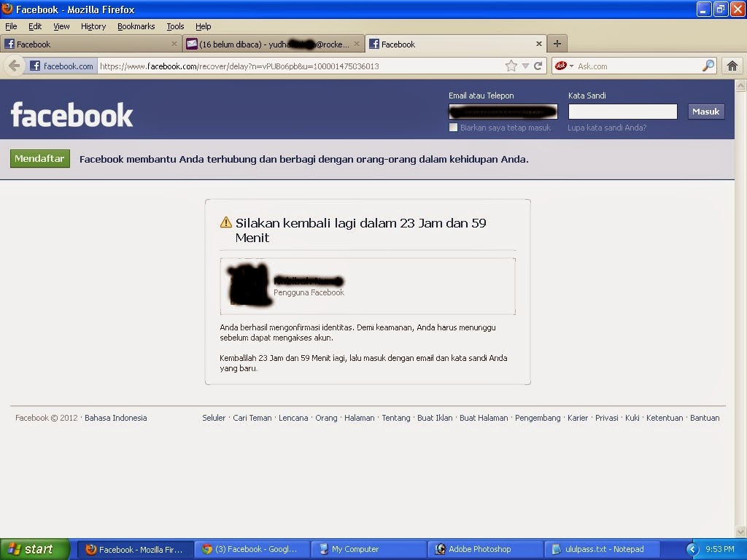Open the Pengembang footer link
Image resolution: width=747 pixels, height=560 pixels.
tap(538, 418)
